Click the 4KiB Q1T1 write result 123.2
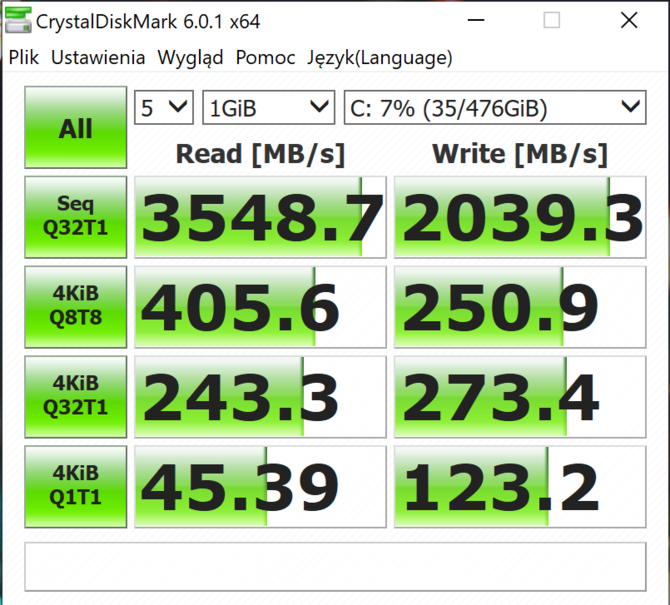This screenshot has height=605, width=670. [x=520, y=487]
